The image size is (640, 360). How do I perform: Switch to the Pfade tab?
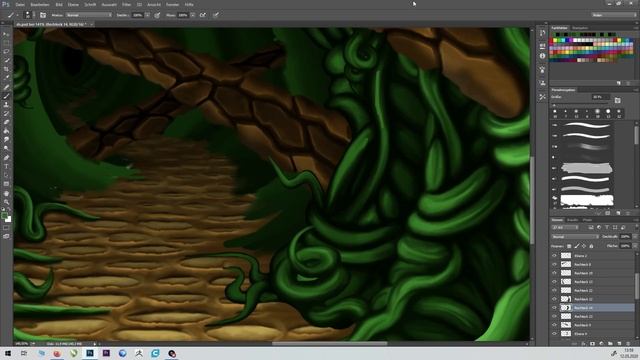[x=587, y=220]
